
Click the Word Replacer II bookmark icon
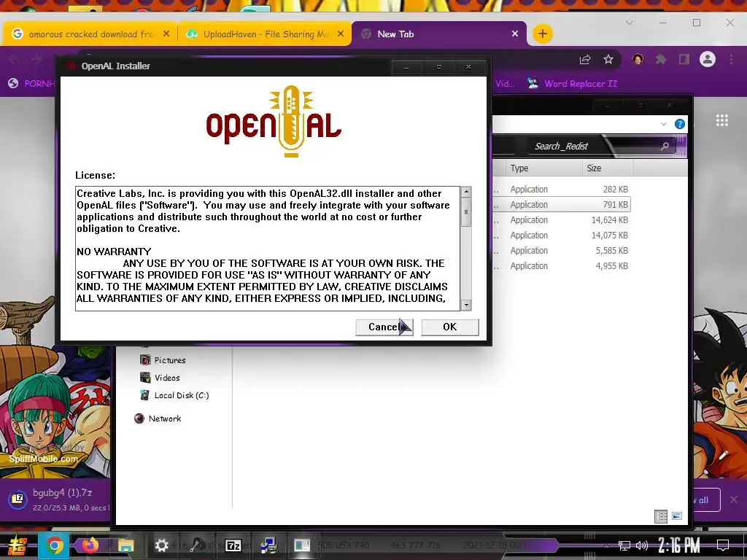point(533,83)
